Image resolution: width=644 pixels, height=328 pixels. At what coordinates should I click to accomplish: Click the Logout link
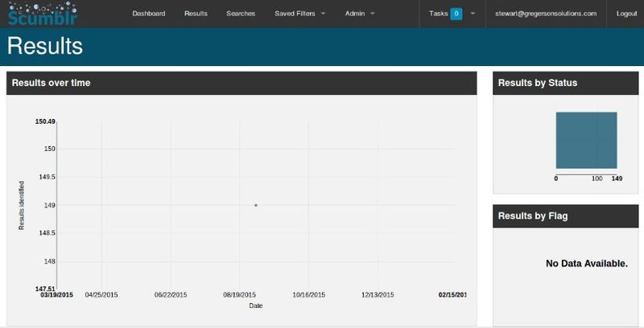pos(625,14)
